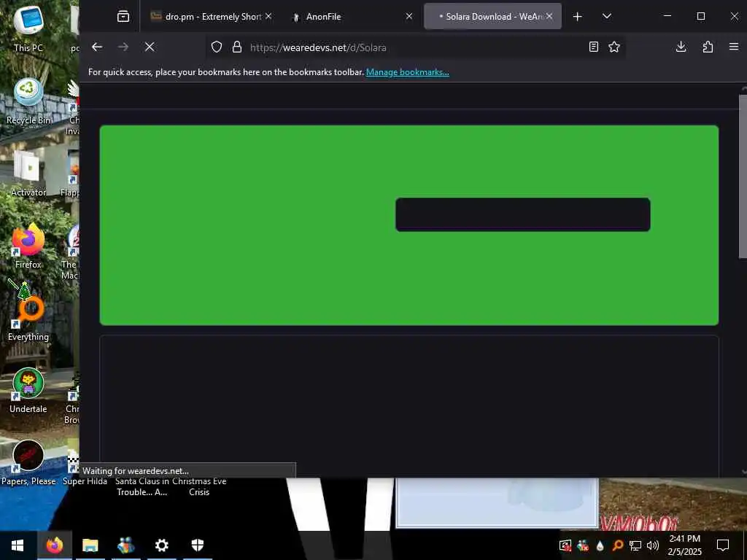The image size is (747, 560).
Task: Click the Manage bookmarks link
Action: pos(407,72)
